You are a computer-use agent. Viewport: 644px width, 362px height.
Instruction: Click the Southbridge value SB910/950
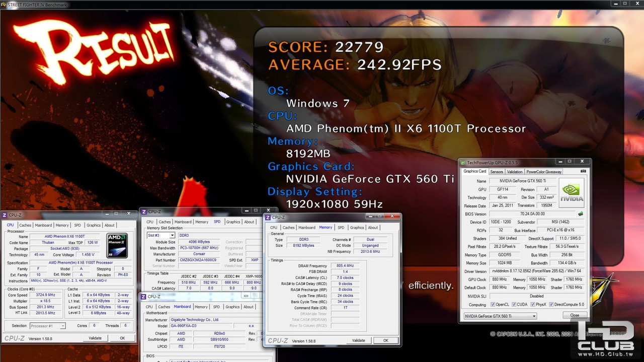[x=219, y=339]
